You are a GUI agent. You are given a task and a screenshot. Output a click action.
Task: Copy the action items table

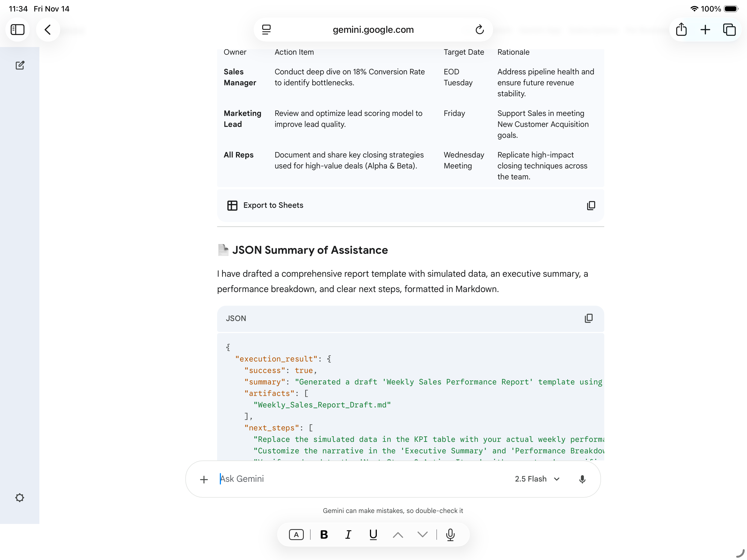point(591,205)
